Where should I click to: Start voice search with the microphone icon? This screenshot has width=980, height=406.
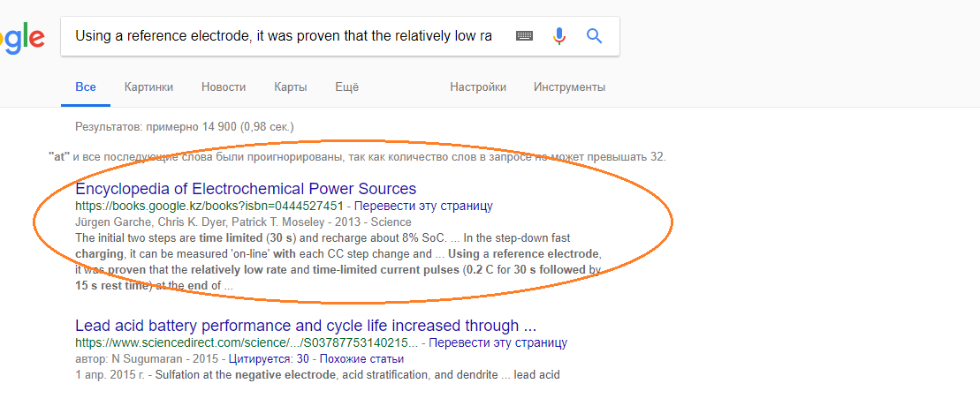[558, 36]
